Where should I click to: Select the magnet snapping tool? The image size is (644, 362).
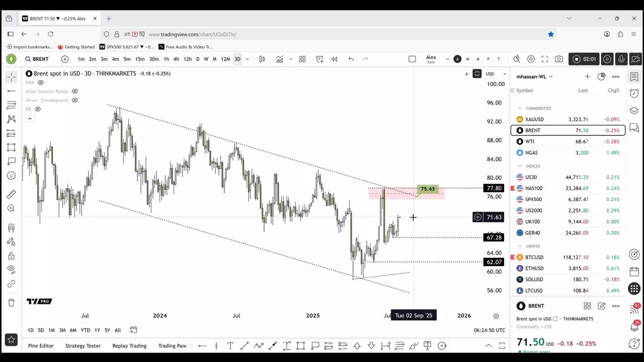point(11,228)
